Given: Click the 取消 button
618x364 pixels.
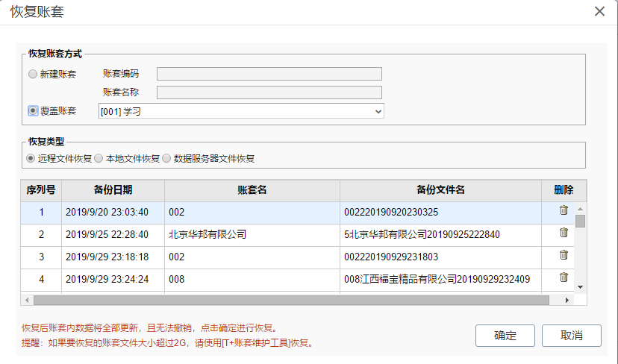Looking at the screenshot, I should (571, 335).
